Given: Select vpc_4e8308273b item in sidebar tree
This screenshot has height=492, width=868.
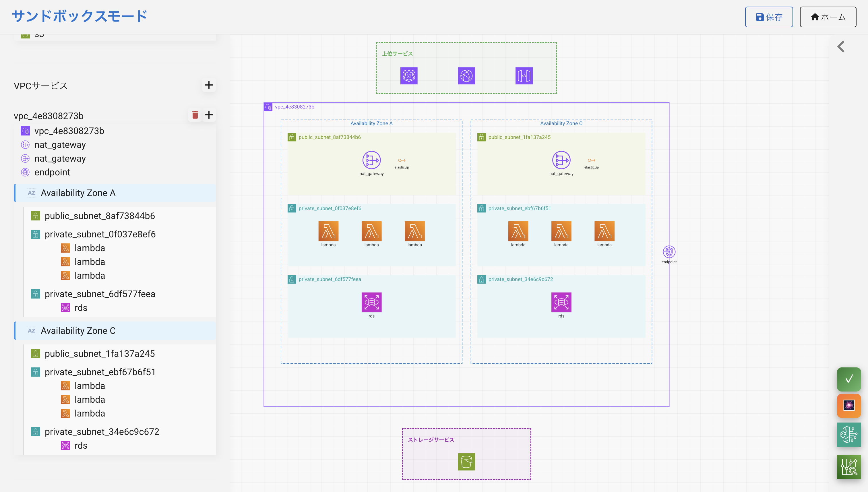Looking at the screenshot, I should point(69,131).
